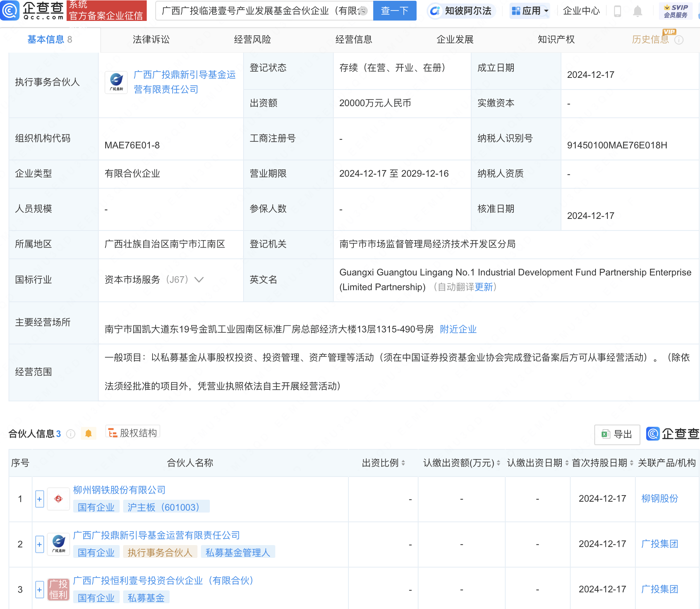
Task: Open the notification bell in header
Action: (637, 11)
